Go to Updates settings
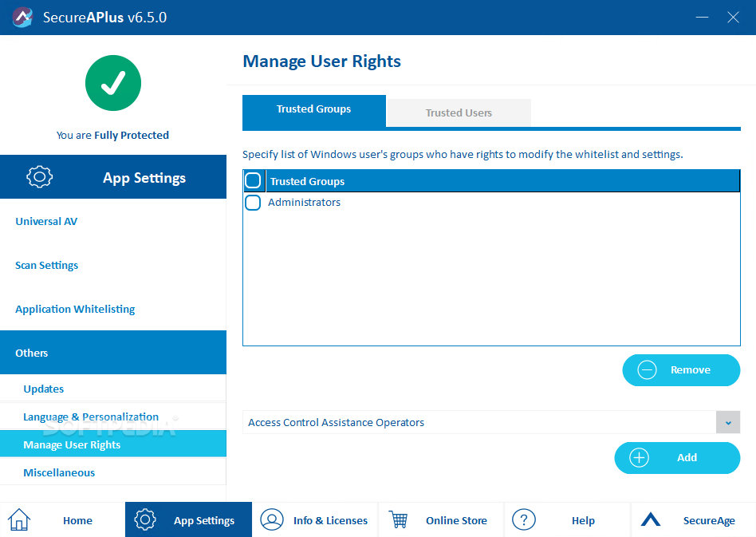This screenshot has height=537, width=756. pos(113,389)
